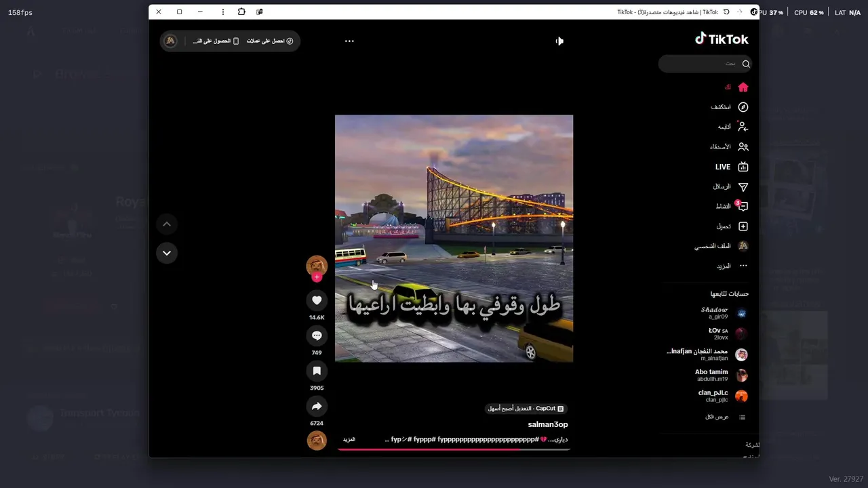Follow the creator with the red plus

click(317, 277)
